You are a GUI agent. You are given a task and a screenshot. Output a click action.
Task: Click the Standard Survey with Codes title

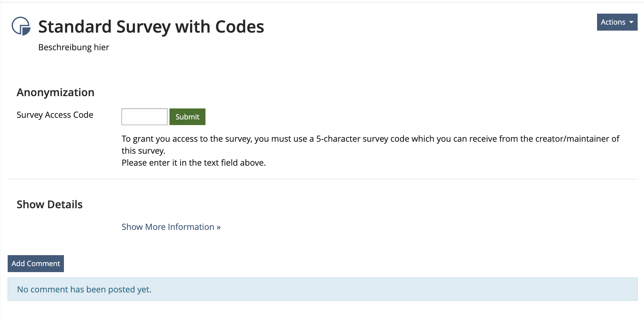point(151,27)
